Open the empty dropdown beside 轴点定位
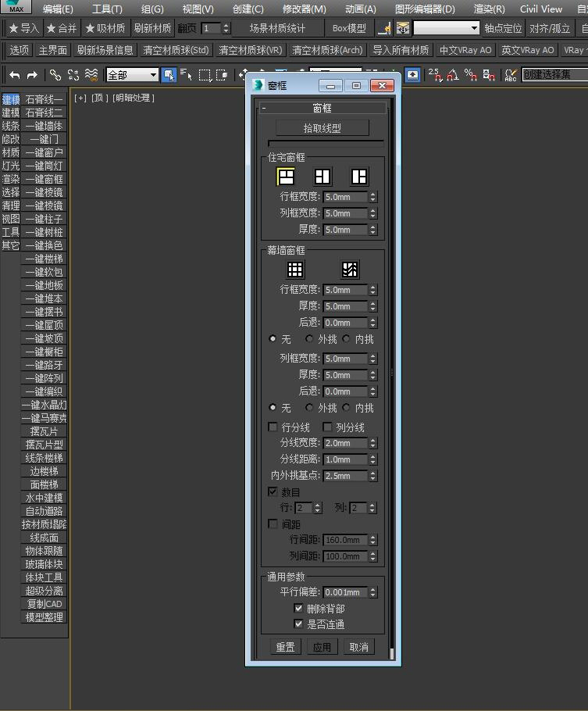 446,28
